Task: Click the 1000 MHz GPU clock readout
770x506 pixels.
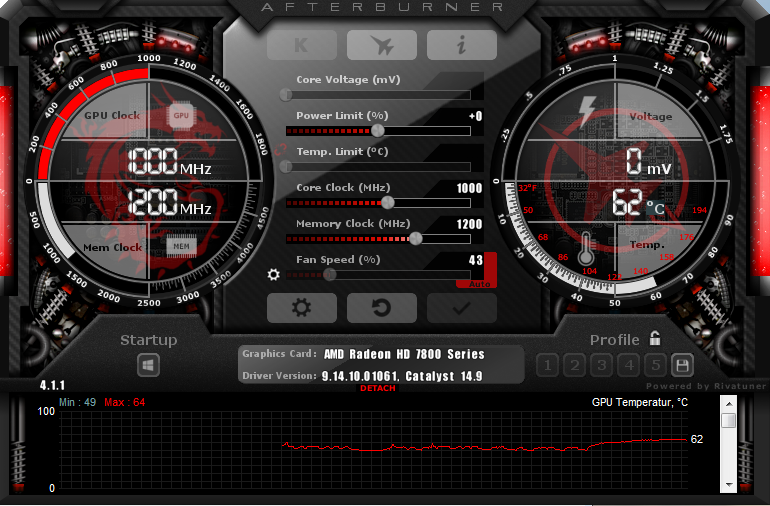Action: [169, 162]
